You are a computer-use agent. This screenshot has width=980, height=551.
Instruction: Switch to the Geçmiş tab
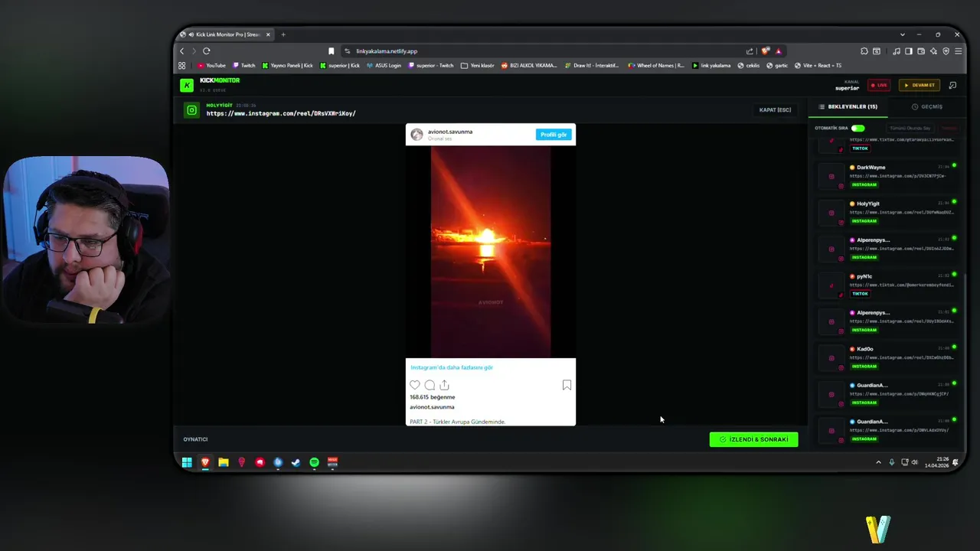(x=927, y=107)
